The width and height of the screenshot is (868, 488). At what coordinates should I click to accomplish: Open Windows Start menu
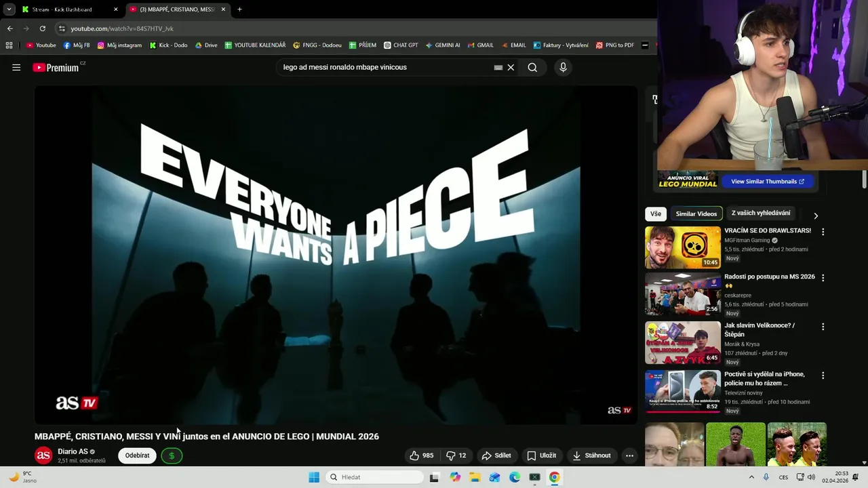pos(314,477)
